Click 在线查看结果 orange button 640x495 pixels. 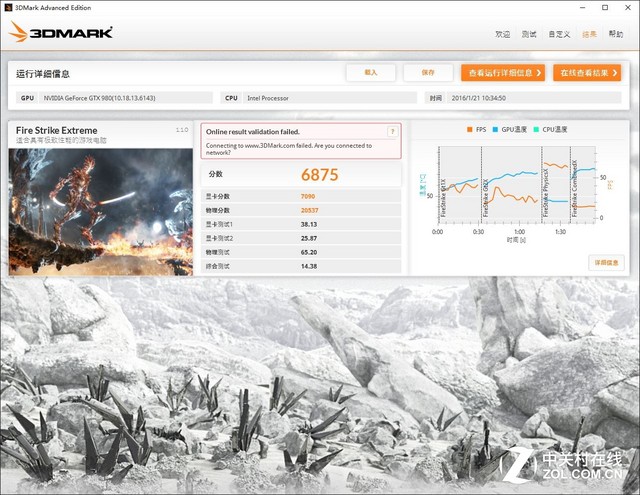click(x=587, y=73)
